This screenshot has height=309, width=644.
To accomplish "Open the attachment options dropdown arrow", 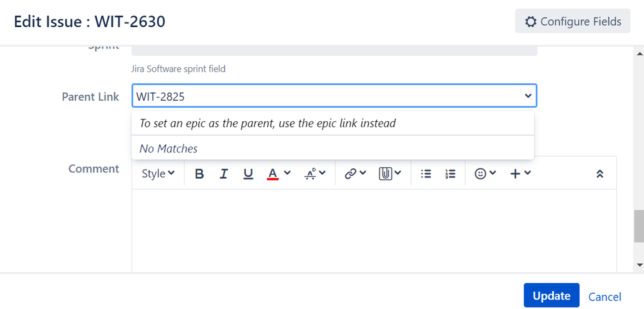I will [397, 173].
